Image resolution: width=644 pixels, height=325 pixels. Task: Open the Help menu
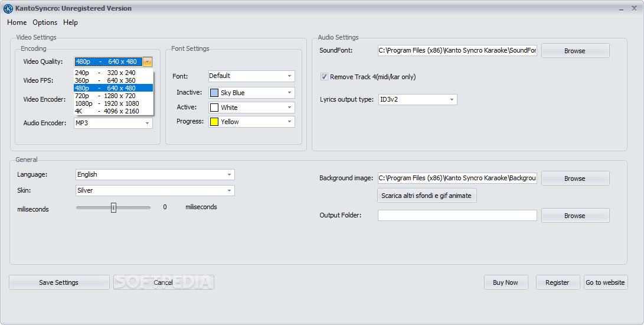tap(70, 22)
